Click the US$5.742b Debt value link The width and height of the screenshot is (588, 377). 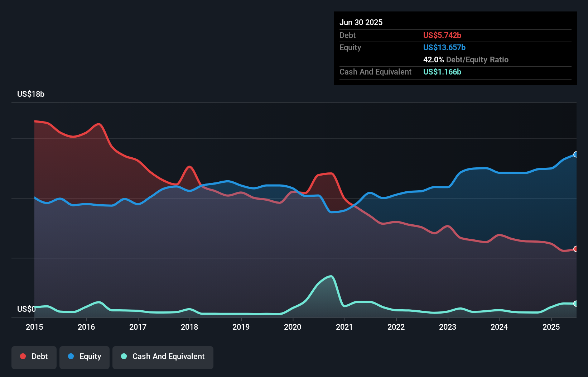(442, 35)
